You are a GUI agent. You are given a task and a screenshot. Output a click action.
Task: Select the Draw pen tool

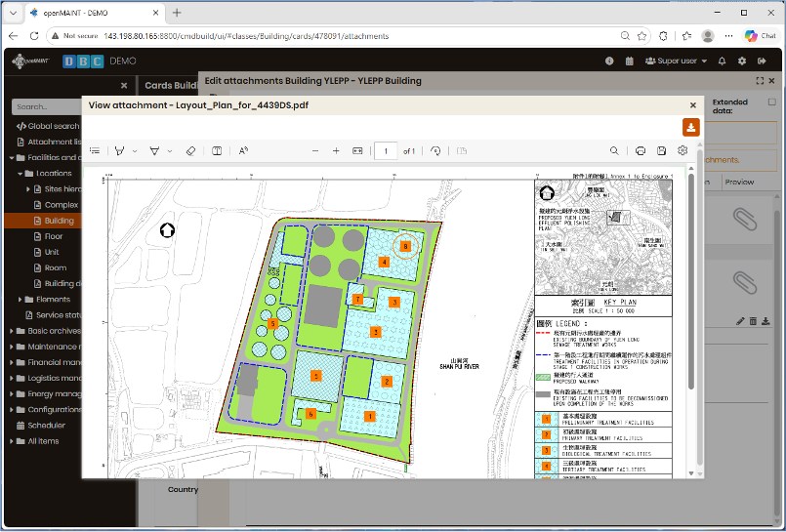point(120,150)
